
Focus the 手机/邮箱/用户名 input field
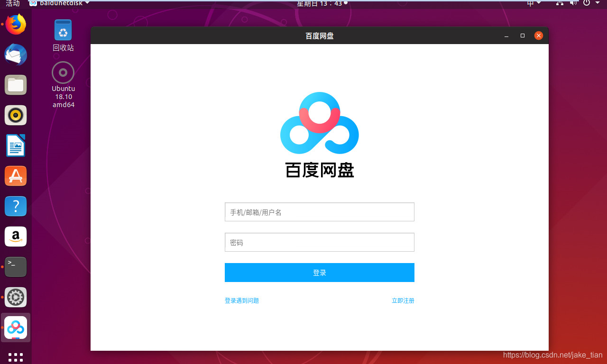(x=320, y=212)
